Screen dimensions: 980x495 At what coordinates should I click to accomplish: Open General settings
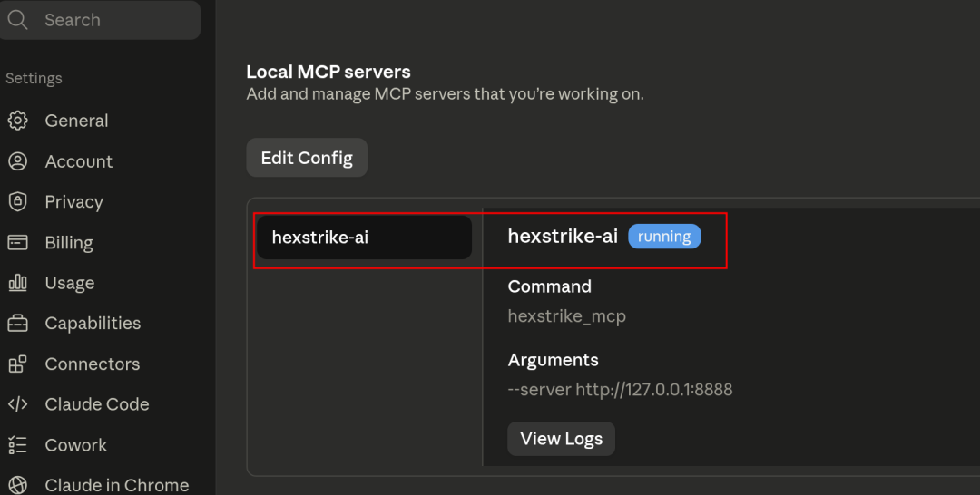click(x=76, y=121)
